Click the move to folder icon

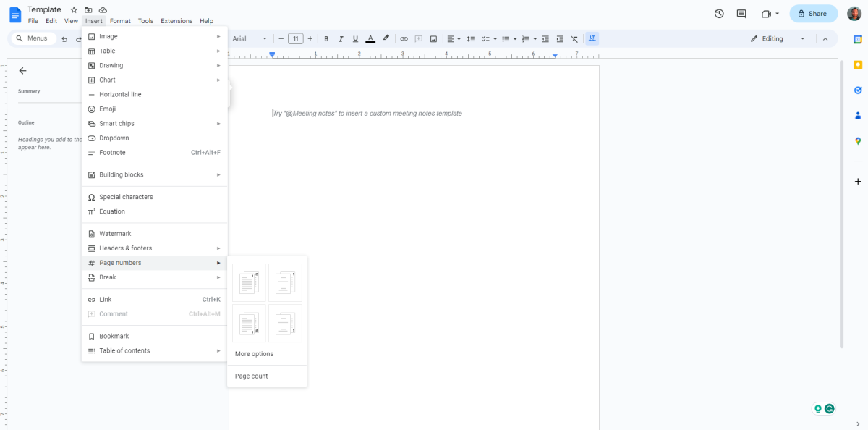pos(88,10)
